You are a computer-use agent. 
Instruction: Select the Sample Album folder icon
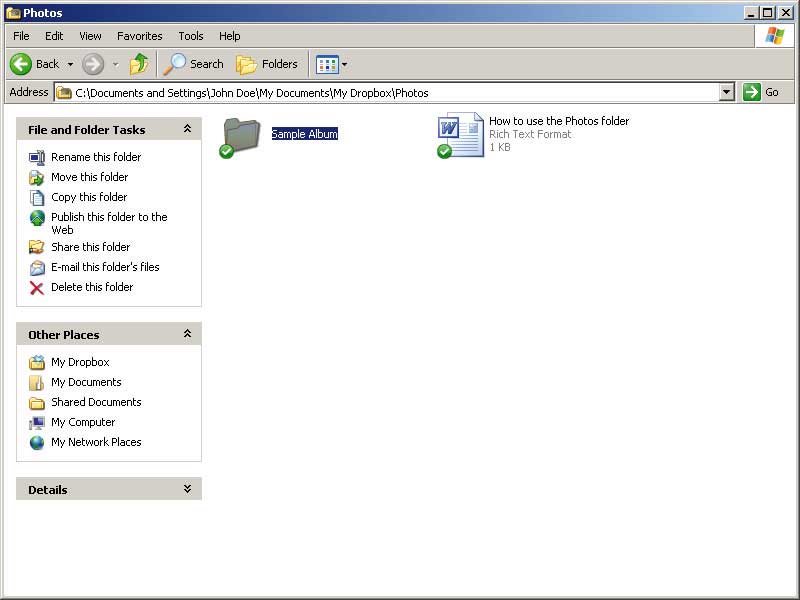pyautogui.click(x=241, y=136)
